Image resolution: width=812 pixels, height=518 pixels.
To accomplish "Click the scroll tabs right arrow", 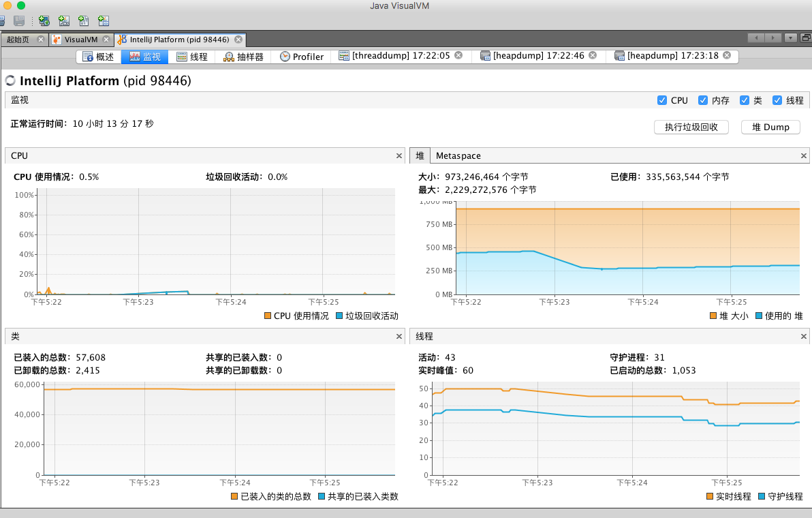I will point(772,37).
